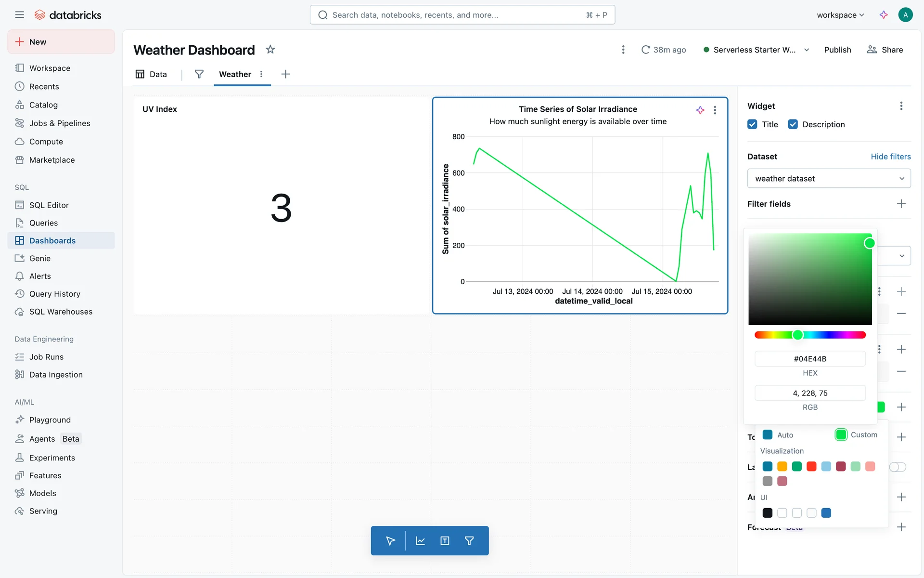Expand the Serverless Starter warehouse dropdown
This screenshot has width=924, height=578.
pyautogui.click(x=807, y=50)
